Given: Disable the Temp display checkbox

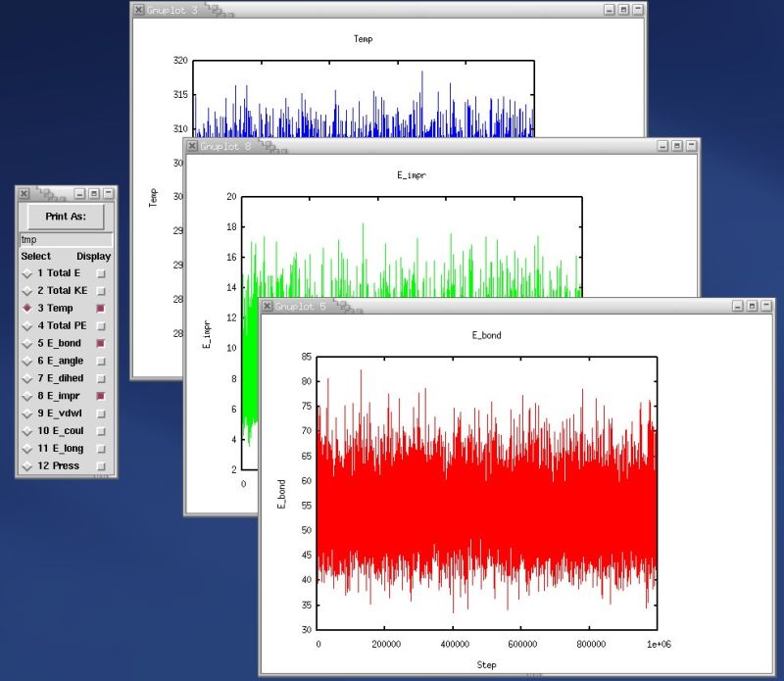Looking at the screenshot, I should click(x=99, y=308).
